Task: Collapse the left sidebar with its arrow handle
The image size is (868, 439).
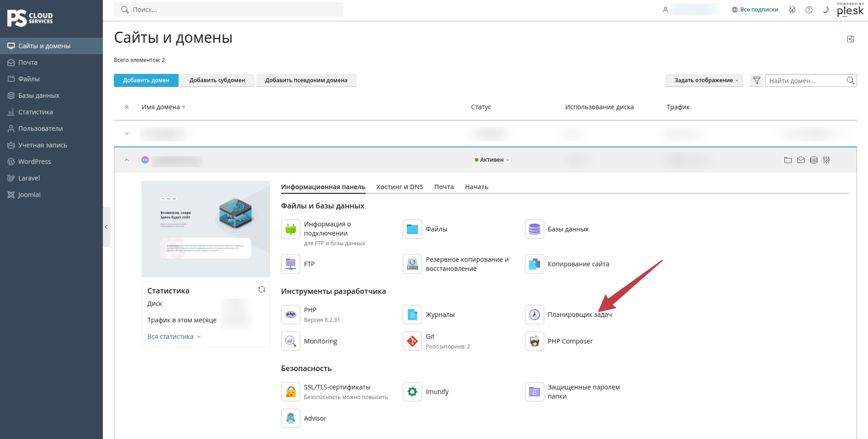Action: click(106, 227)
